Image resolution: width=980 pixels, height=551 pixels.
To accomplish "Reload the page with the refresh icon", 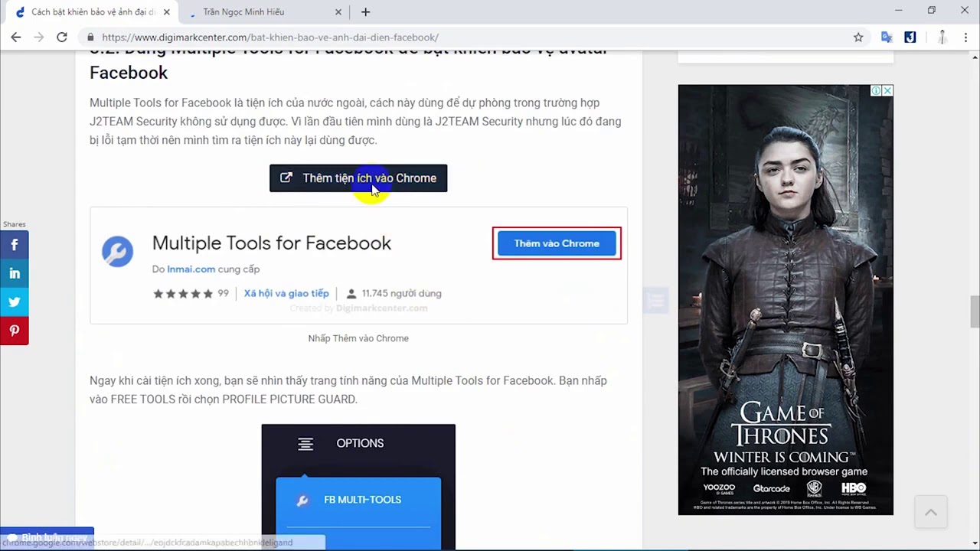I will tap(62, 37).
